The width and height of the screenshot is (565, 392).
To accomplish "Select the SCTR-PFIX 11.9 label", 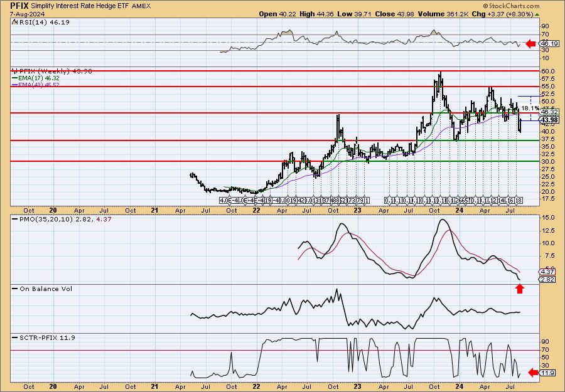I will [x=43, y=337].
